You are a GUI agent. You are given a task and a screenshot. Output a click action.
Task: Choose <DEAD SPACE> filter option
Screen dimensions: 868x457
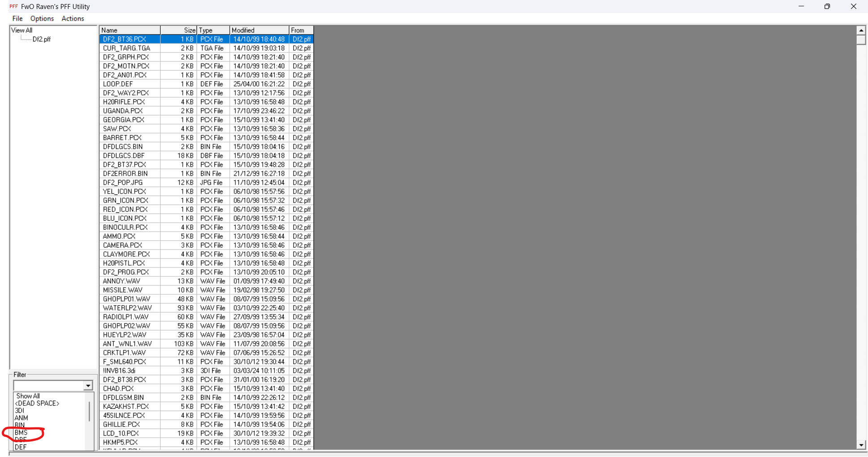point(37,403)
